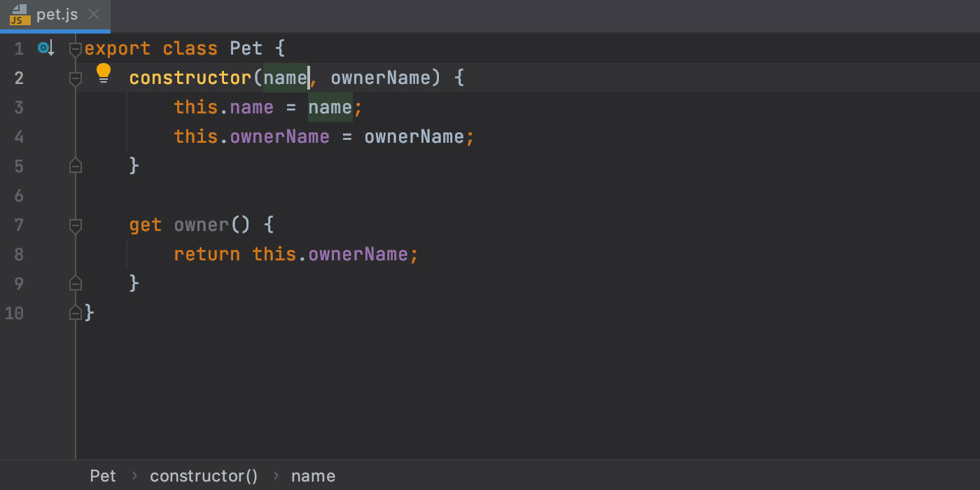Close the pet.js editor tab
The height and width of the screenshot is (490, 980).
tap(94, 15)
